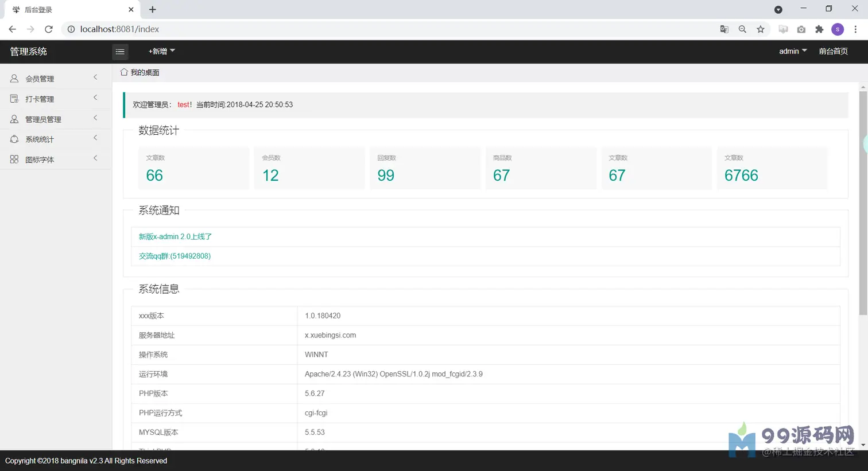Expand the 图标字体 chevron
Image resolution: width=868 pixels, height=471 pixels.
coord(95,158)
